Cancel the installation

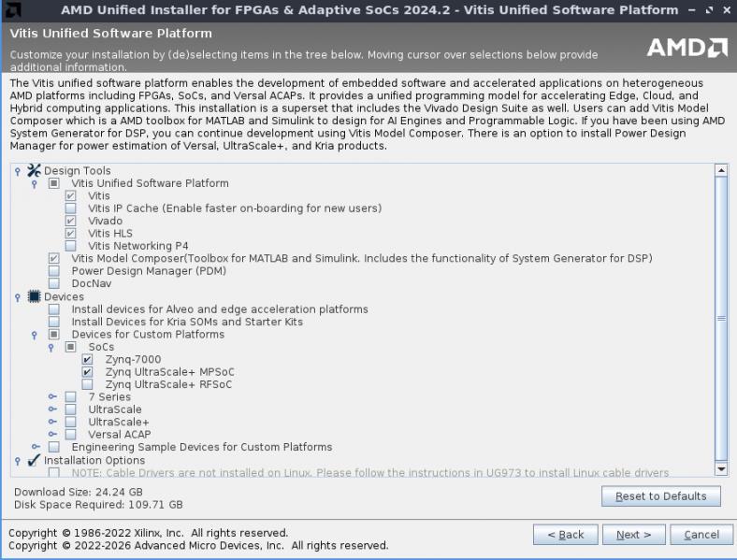tap(701, 535)
